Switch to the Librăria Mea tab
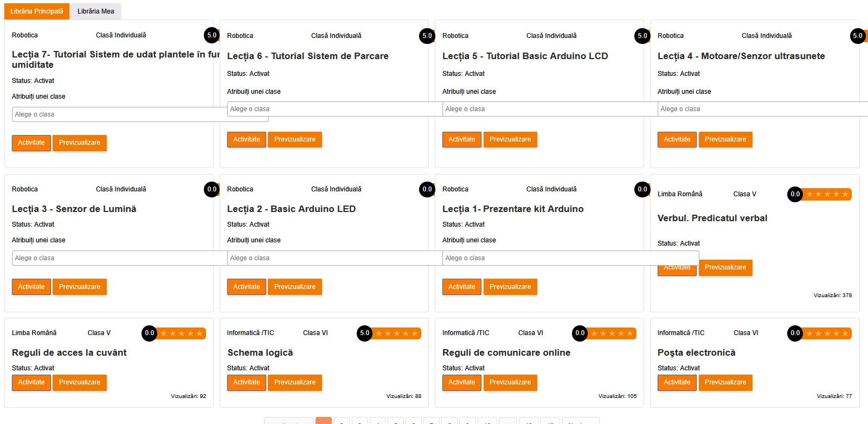868x424 pixels. pos(95,11)
